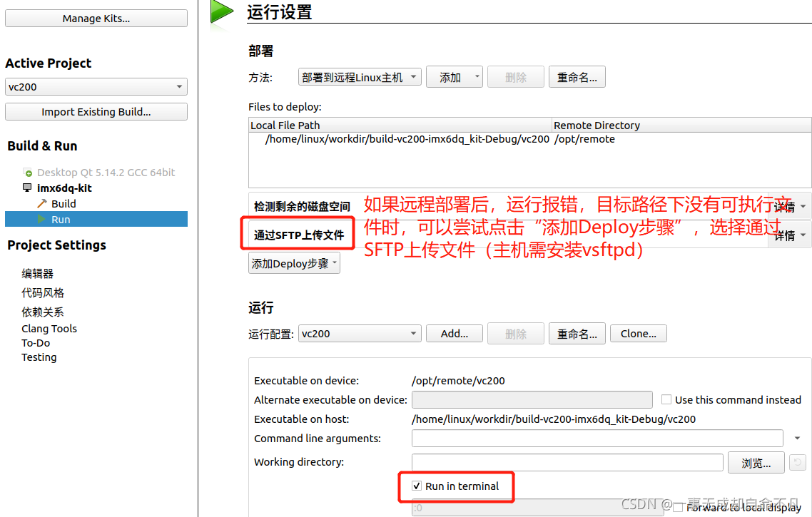The image size is (812, 517).
Task: Click the hammer icon beside Build
Action: click(42, 203)
